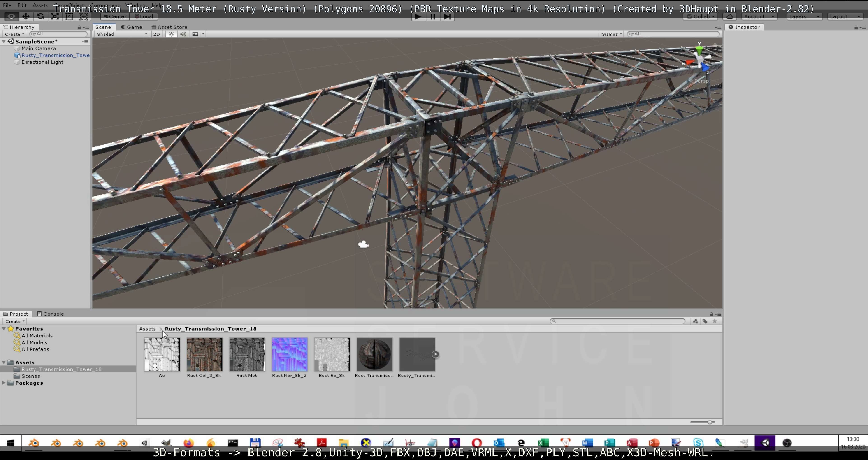This screenshot has width=868, height=460.
Task: Open the Shaded draw mode dropdown
Action: 122,34
